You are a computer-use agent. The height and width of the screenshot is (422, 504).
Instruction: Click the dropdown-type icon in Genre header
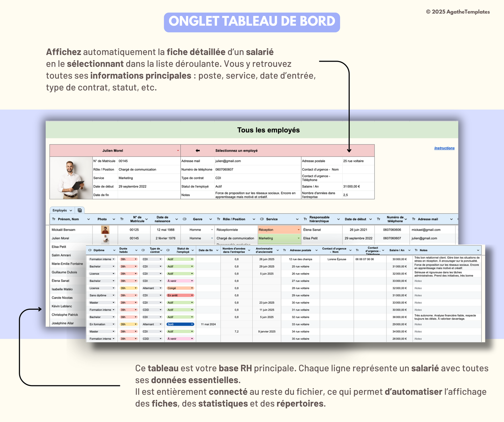(185, 219)
